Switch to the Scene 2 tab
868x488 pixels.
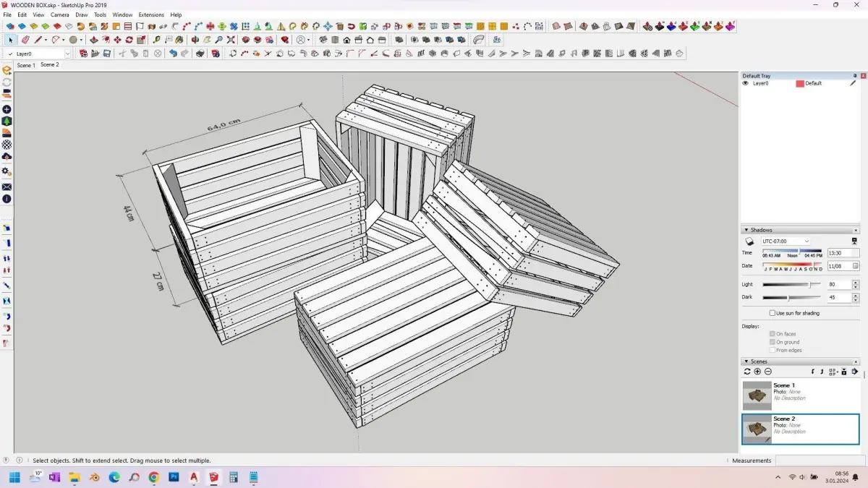[x=50, y=64]
